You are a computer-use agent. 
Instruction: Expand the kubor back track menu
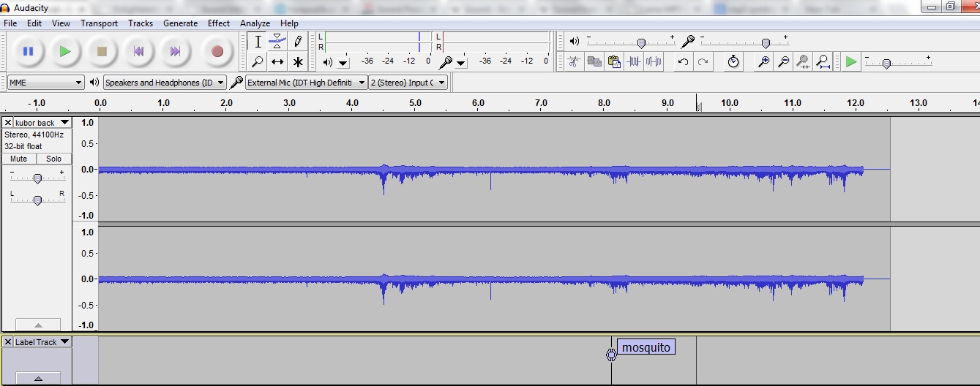[64, 123]
